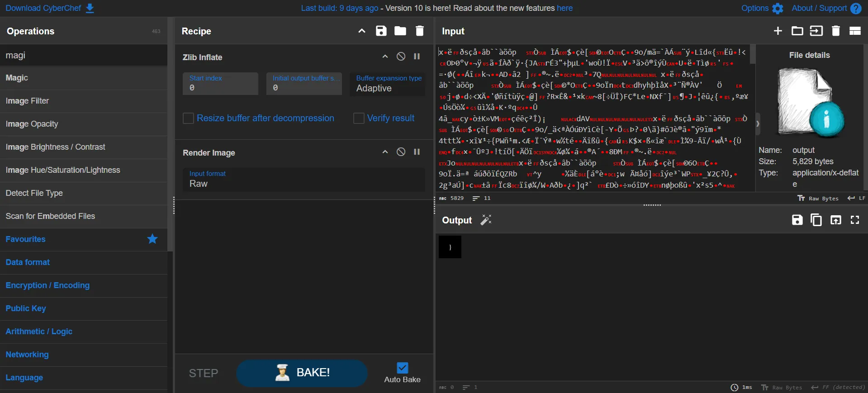This screenshot has width=868, height=393.
Task: Toggle the Auto Bake checkbox
Action: pyautogui.click(x=402, y=368)
